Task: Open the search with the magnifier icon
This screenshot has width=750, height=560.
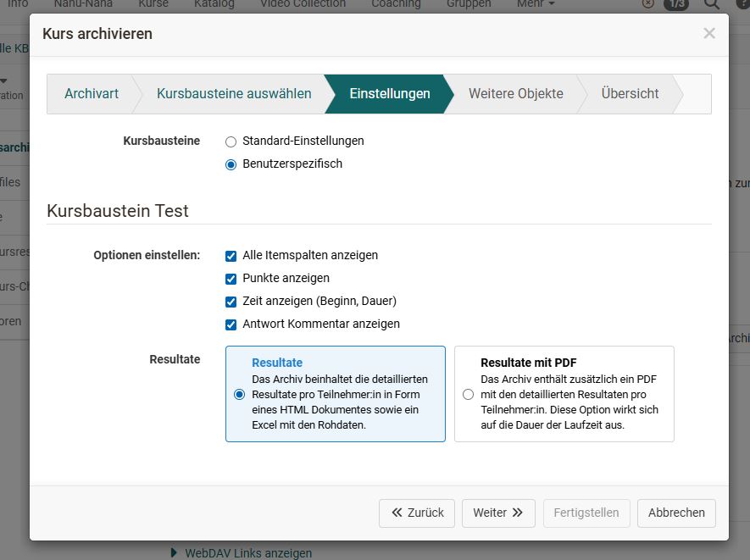Action: [712, 4]
